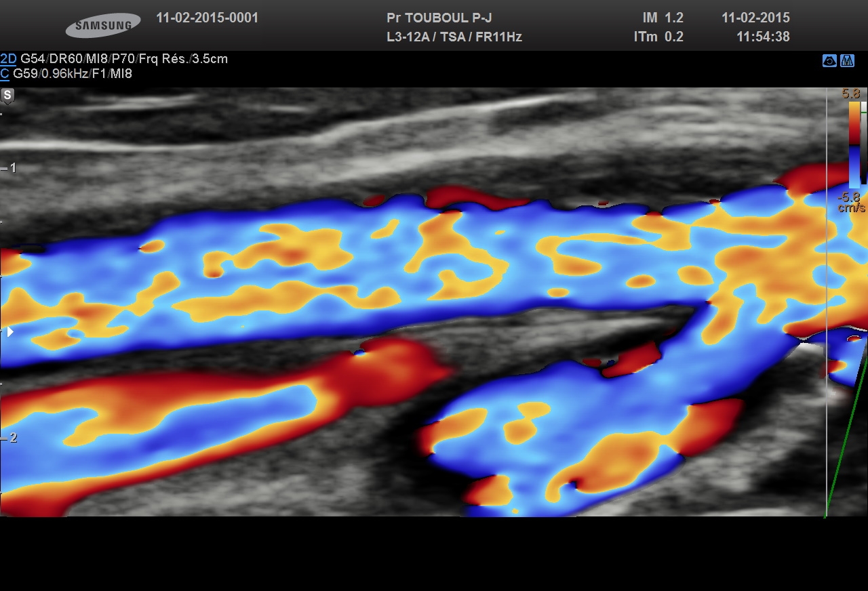Click the ITm 0.2 thermal index readout
This screenshot has height=591, width=868.
(x=658, y=37)
